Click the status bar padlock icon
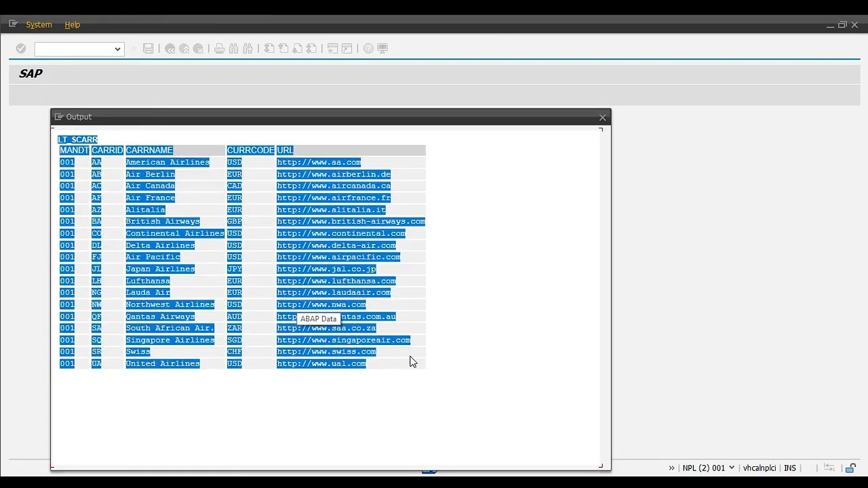The image size is (868, 488). coord(850,468)
